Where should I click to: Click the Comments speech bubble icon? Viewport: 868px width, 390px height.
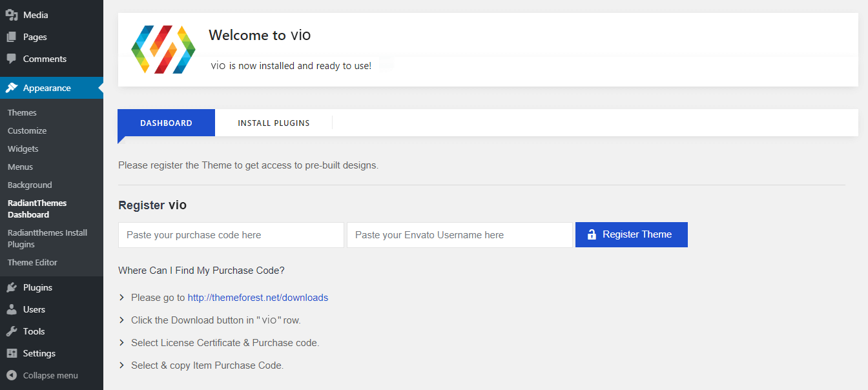click(x=12, y=59)
